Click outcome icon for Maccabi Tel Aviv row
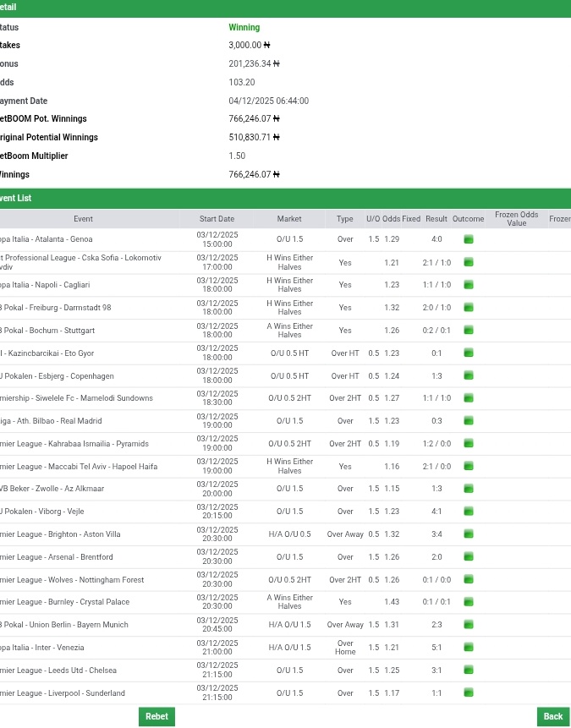The image size is (571, 728). (469, 466)
